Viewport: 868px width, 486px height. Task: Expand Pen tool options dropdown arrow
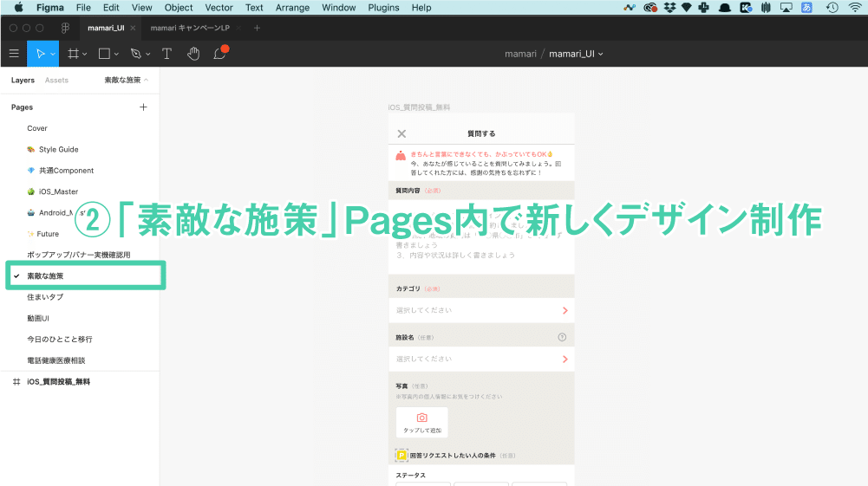(147, 55)
